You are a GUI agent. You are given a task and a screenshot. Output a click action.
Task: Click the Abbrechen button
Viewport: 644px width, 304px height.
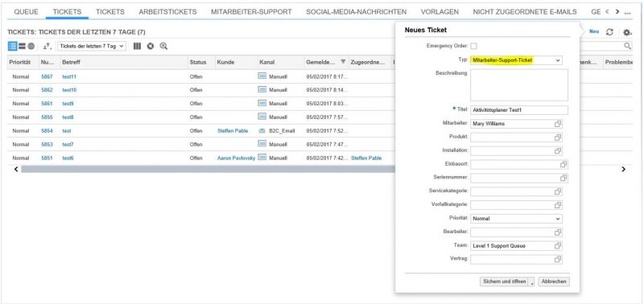tap(554, 281)
